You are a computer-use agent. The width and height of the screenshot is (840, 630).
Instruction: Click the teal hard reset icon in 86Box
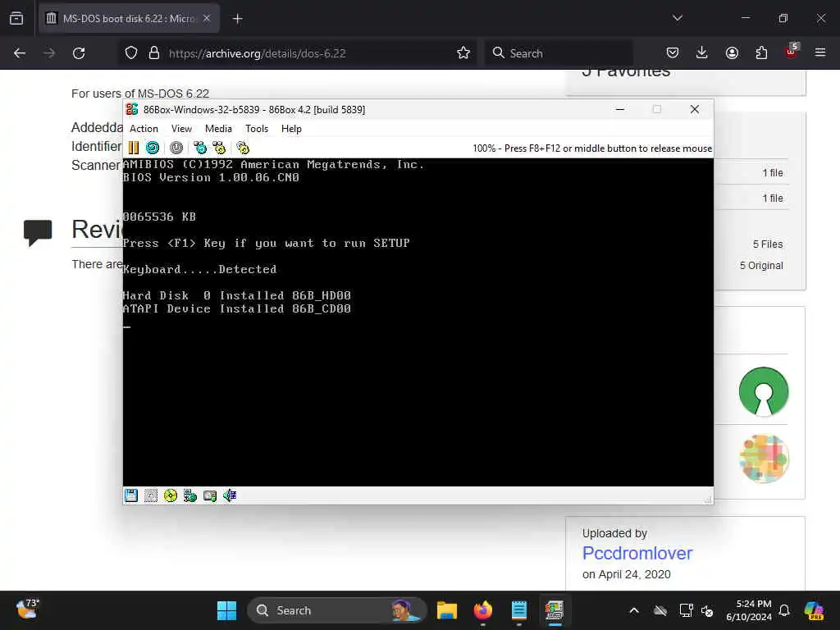pyautogui.click(x=153, y=148)
